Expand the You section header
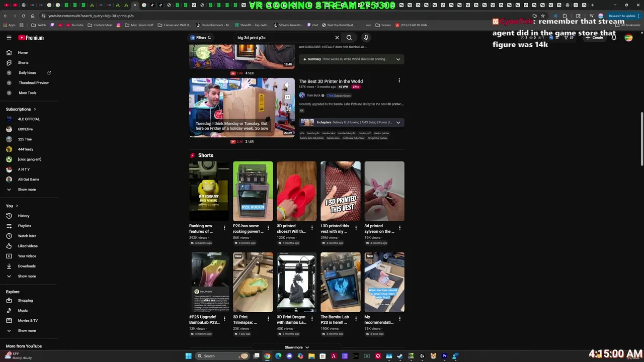 [12, 206]
